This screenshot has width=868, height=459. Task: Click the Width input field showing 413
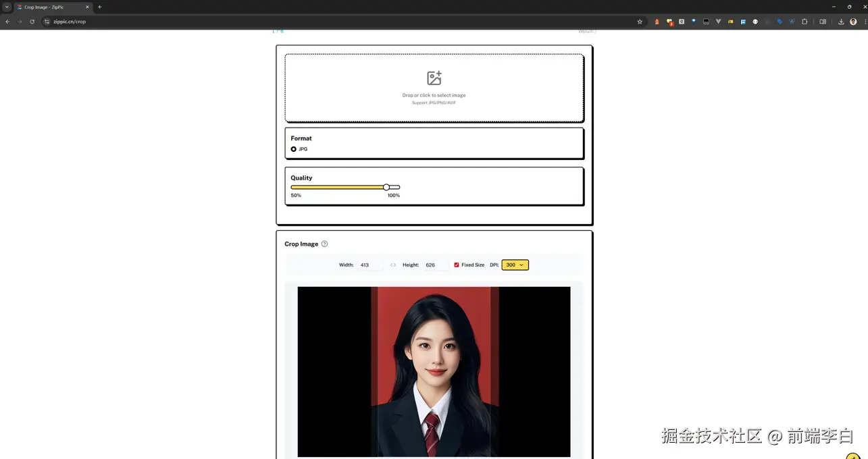(368, 265)
